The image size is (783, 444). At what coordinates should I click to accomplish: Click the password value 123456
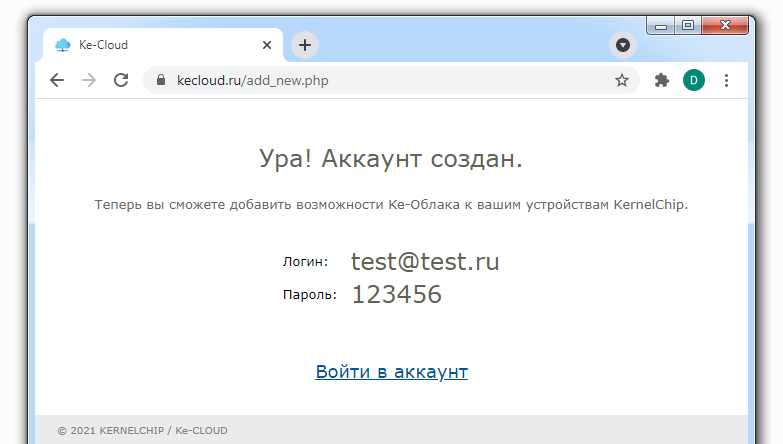397,295
